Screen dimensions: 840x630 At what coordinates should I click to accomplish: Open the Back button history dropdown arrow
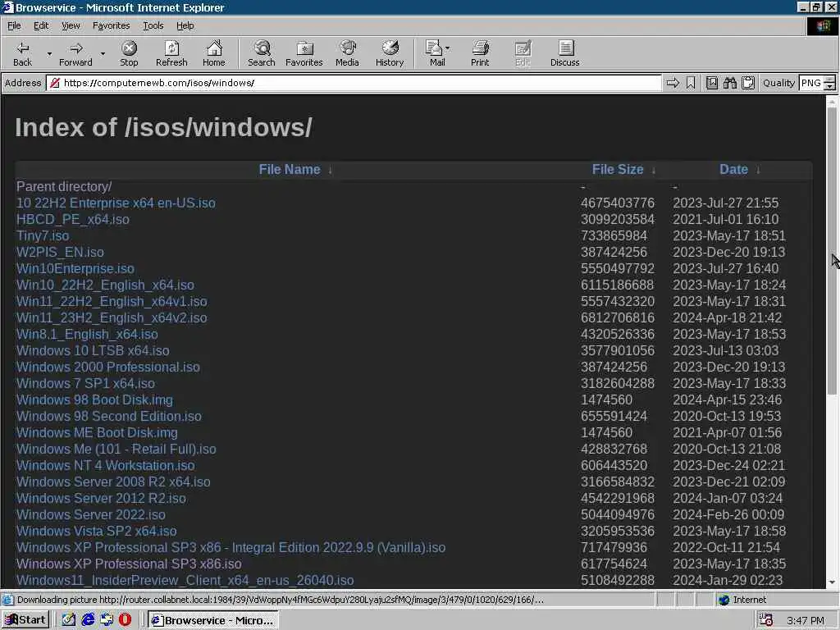click(49, 54)
